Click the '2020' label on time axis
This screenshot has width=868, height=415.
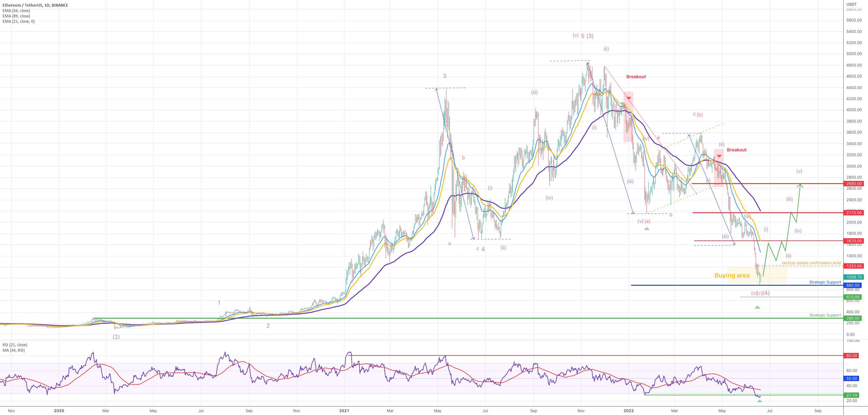[59, 411]
